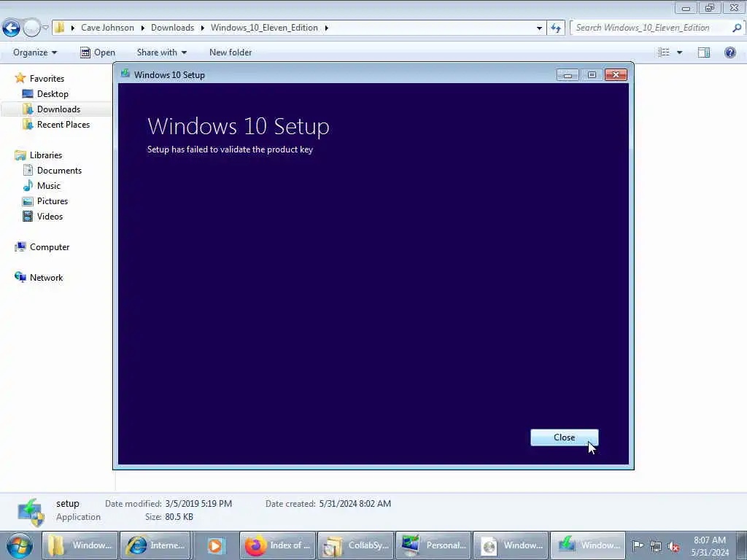The image size is (747, 560).
Task: Switch to Internet Explorer taskbar button
Action: pyautogui.click(x=155, y=545)
